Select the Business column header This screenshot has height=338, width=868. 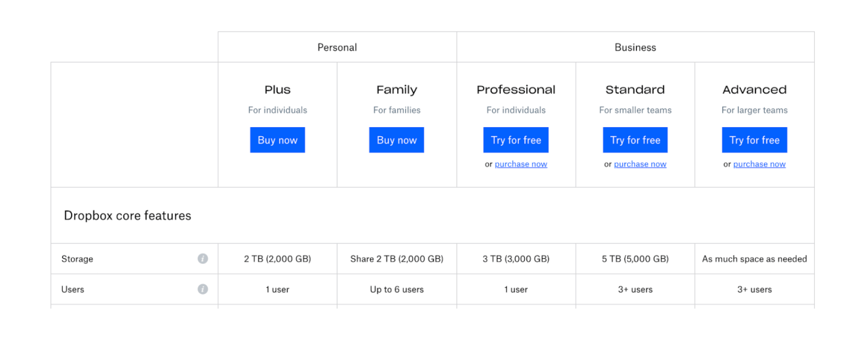tap(636, 47)
